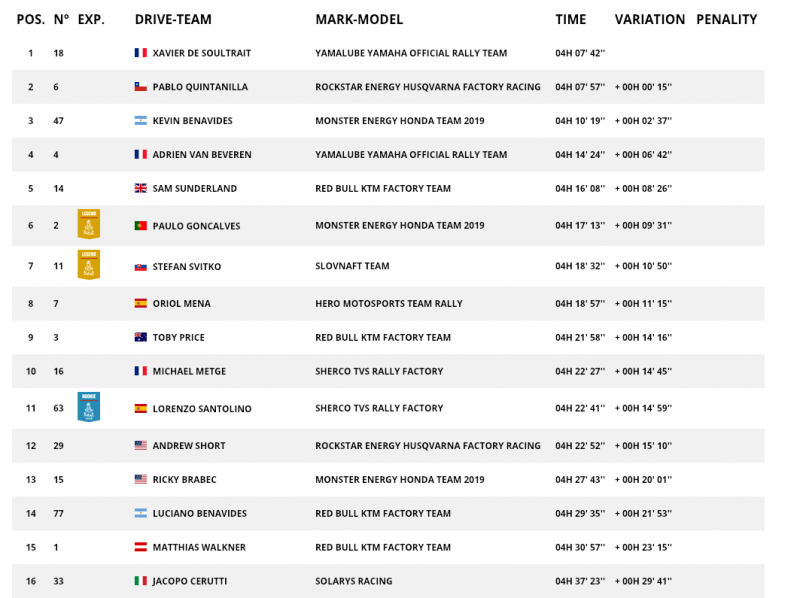Click Slovnaft Team in the mark-model column
This screenshot has height=598, width=800.
[352, 266]
